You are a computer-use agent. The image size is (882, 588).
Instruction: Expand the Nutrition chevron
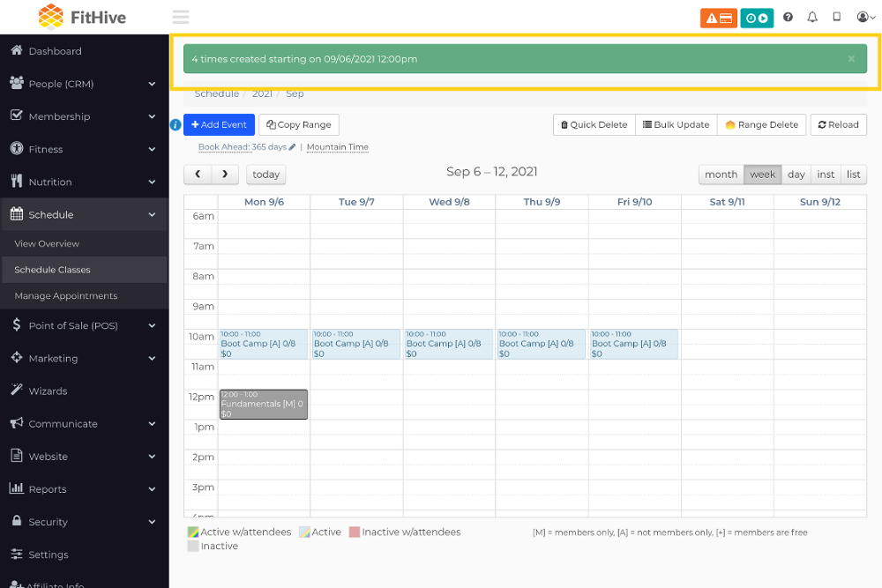[x=152, y=182]
